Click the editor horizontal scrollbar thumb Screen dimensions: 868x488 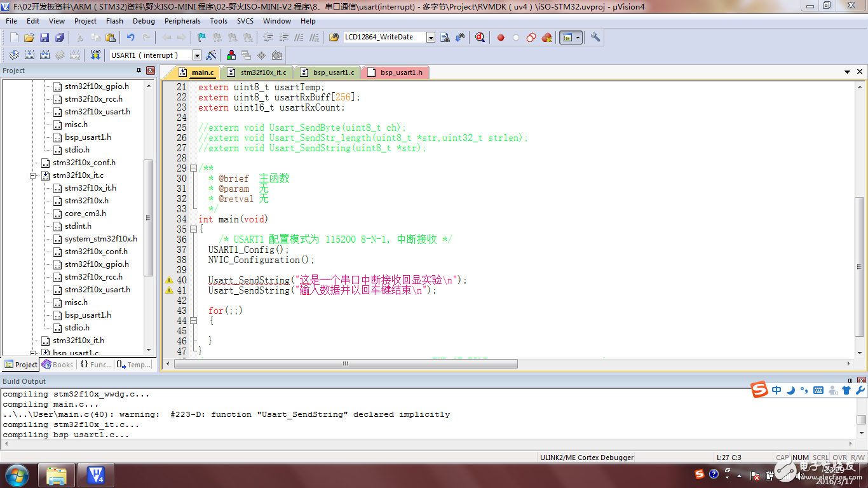tap(346, 364)
